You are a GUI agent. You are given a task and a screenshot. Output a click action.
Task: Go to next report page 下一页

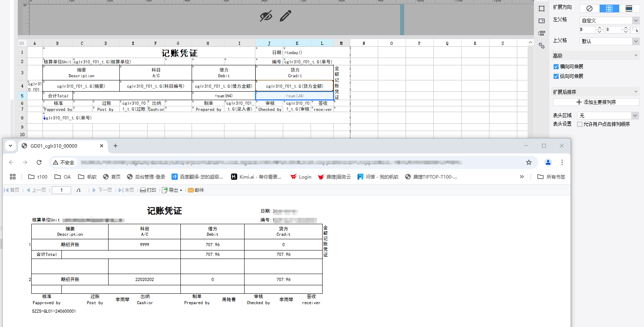click(x=102, y=190)
